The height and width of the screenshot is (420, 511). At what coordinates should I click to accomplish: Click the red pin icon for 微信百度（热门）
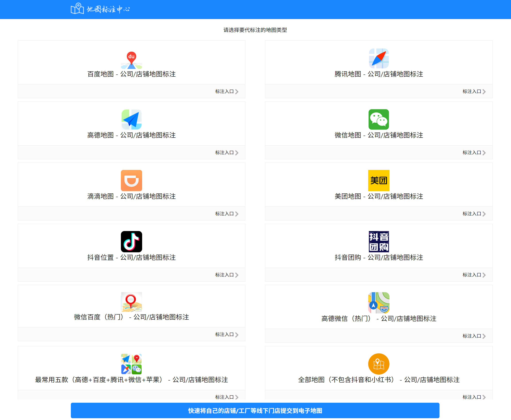pyautogui.click(x=131, y=302)
